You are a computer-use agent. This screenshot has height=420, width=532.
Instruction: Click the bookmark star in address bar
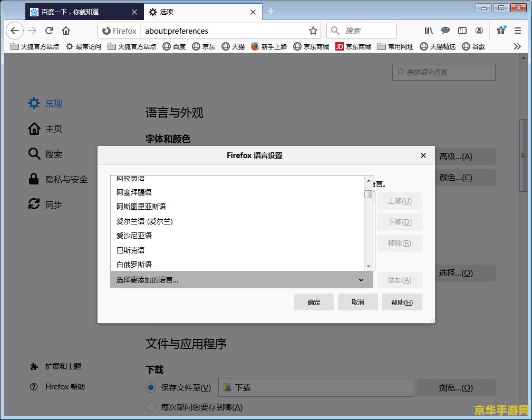click(x=312, y=31)
